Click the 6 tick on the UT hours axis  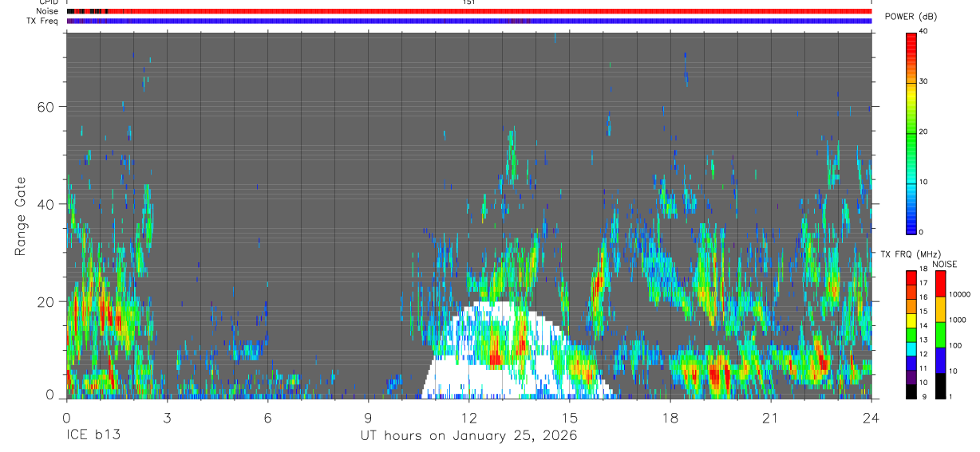pyautogui.click(x=268, y=417)
